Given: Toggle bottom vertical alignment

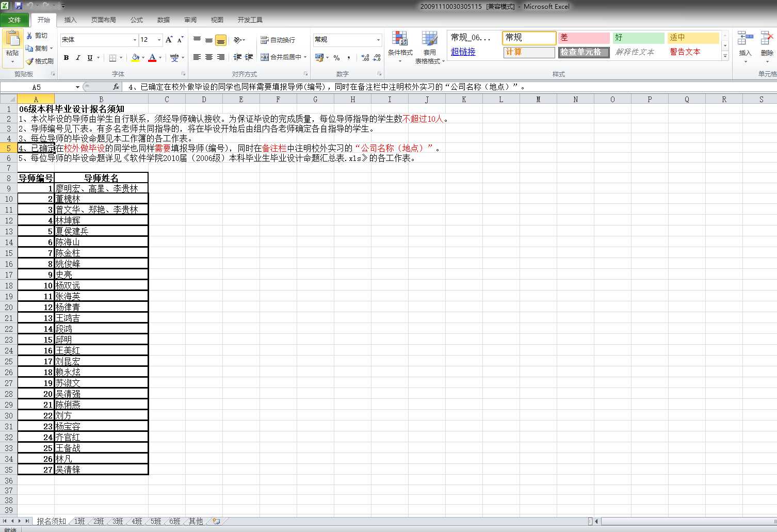Looking at the screenshot, I should coord(221,40).
